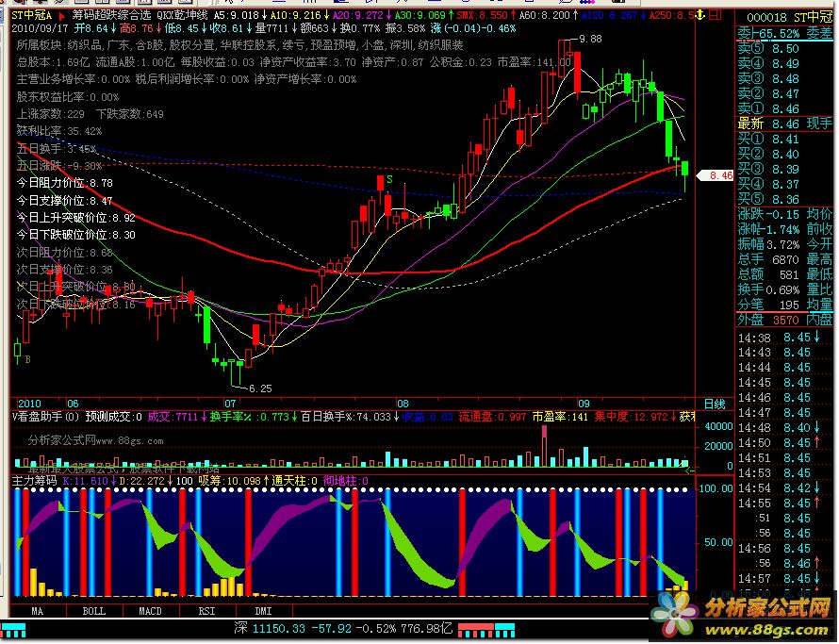The image size is (839, 644).
Task: Click the V看盘助手 volume indicator title
Action: point(46,417)
